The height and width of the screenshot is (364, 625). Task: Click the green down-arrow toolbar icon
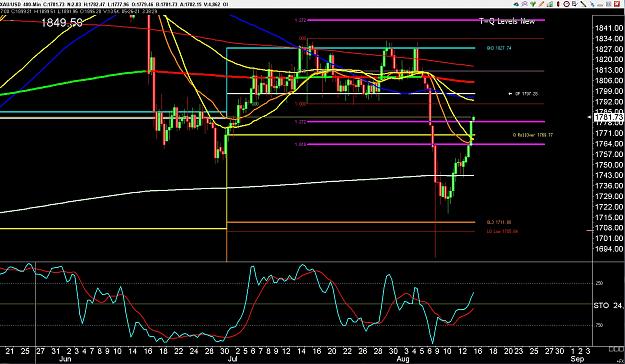(533, 4)
